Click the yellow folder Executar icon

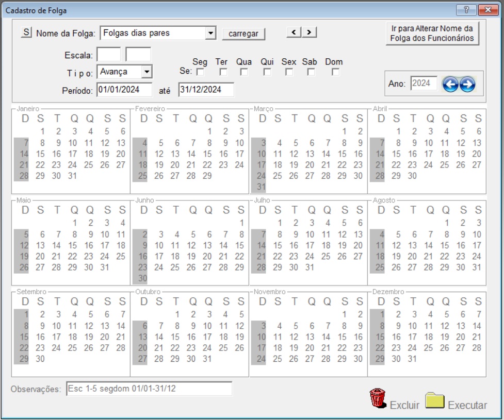(x=434, y=400)
